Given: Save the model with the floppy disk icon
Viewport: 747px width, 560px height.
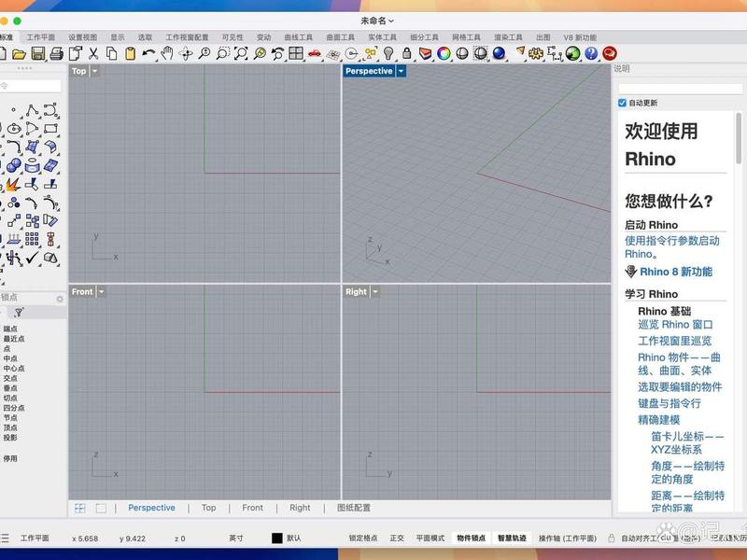Looking at the screenshot, I should (38, 53).
